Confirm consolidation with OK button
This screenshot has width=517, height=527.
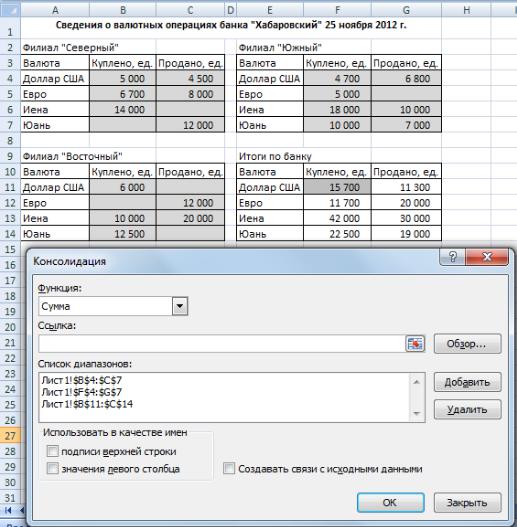(x=391, y=502)
